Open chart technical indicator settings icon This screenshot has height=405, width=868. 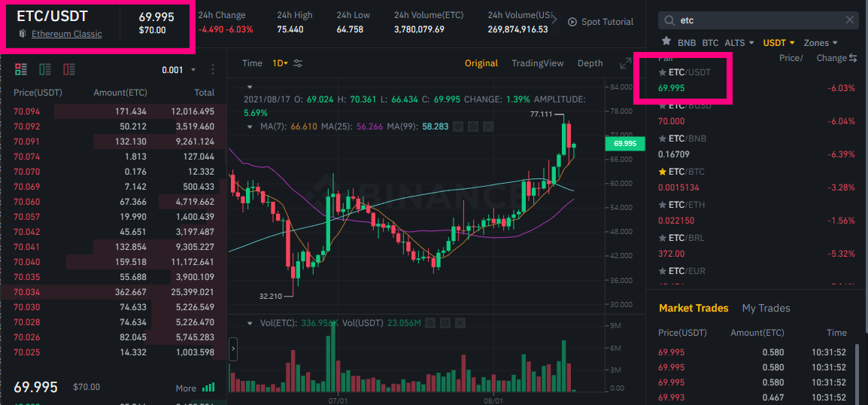(298, 63)
